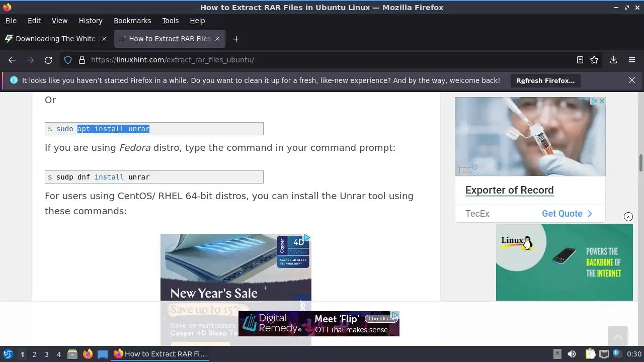Image resolution: width=644 pixels, height=362 pixels.
Task: Open the Exporter of Record ad headline
Action: click(x=509, y=190)
